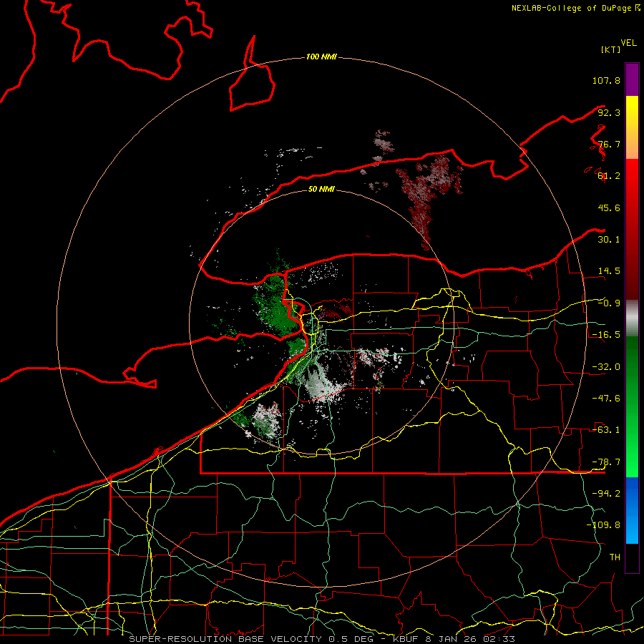Click the 100 NMI range ring label
Screen dimensions: 644x644
coord(321,57)
